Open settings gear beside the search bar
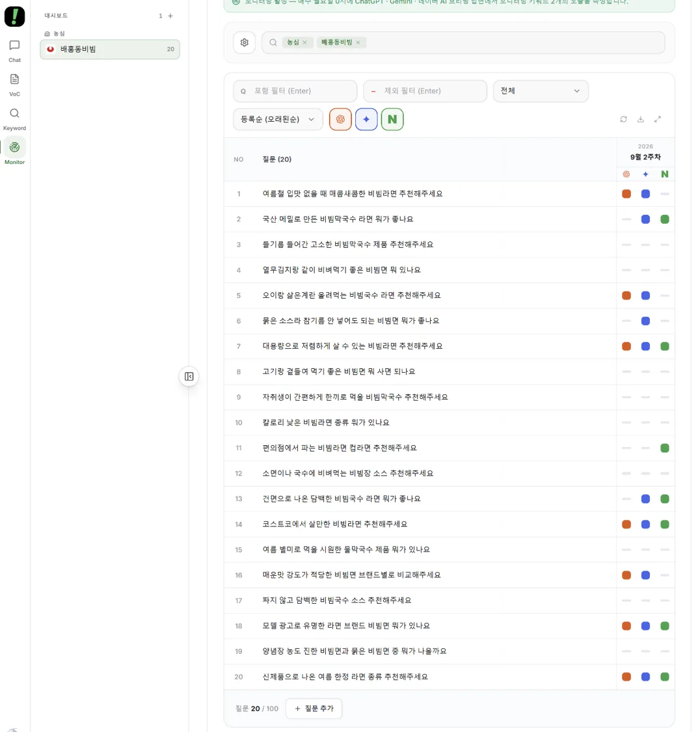 [x=244, y=42]
